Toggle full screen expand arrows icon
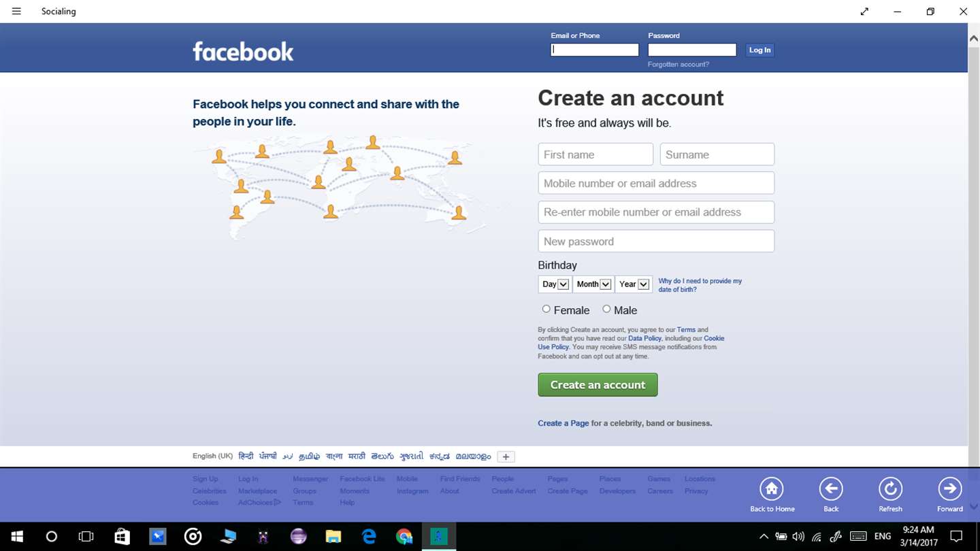This screenshot has width=980, height=551. (x=864, y=12)
